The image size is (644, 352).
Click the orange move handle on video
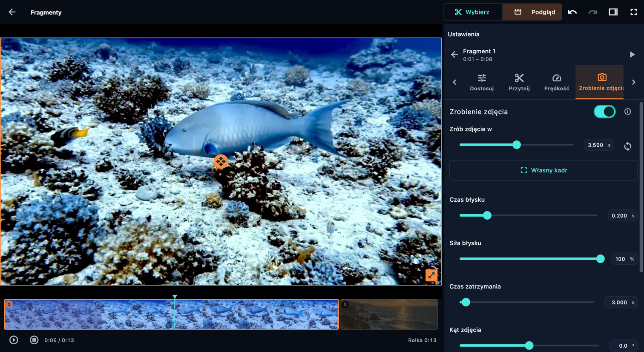[221, 161]
